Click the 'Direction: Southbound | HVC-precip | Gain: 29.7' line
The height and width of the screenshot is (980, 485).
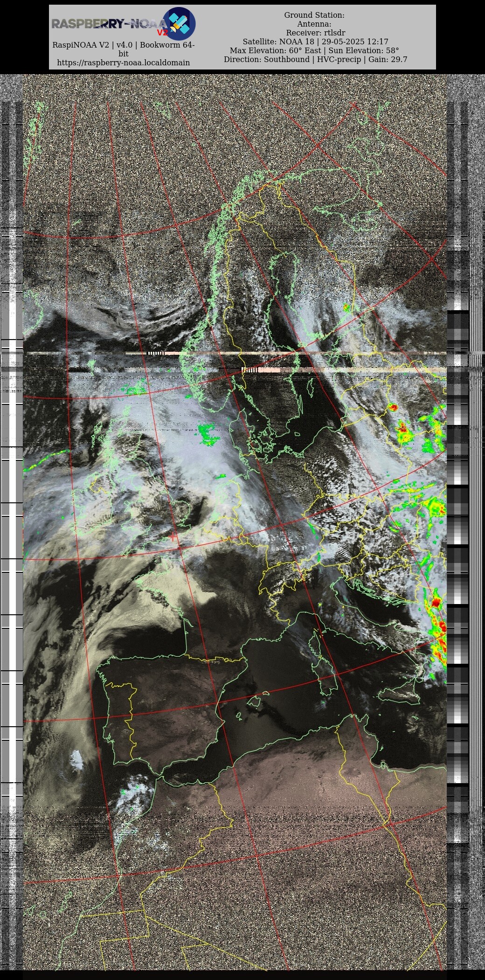[x=315, y=59]
